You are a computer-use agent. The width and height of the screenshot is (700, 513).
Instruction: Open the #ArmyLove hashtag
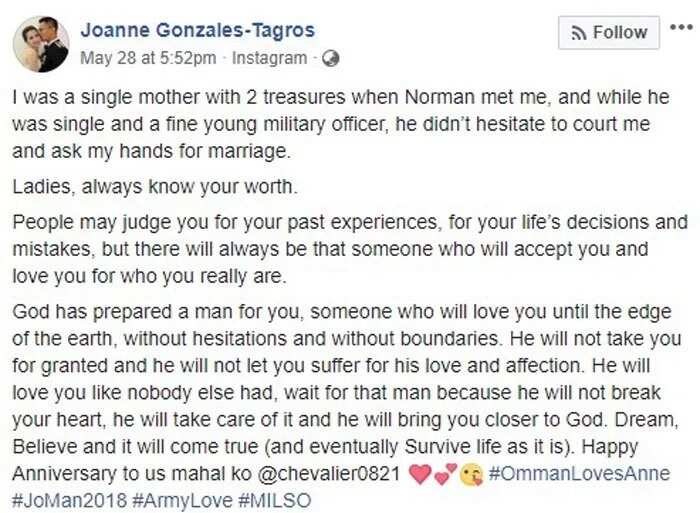(x=182, y=500)
